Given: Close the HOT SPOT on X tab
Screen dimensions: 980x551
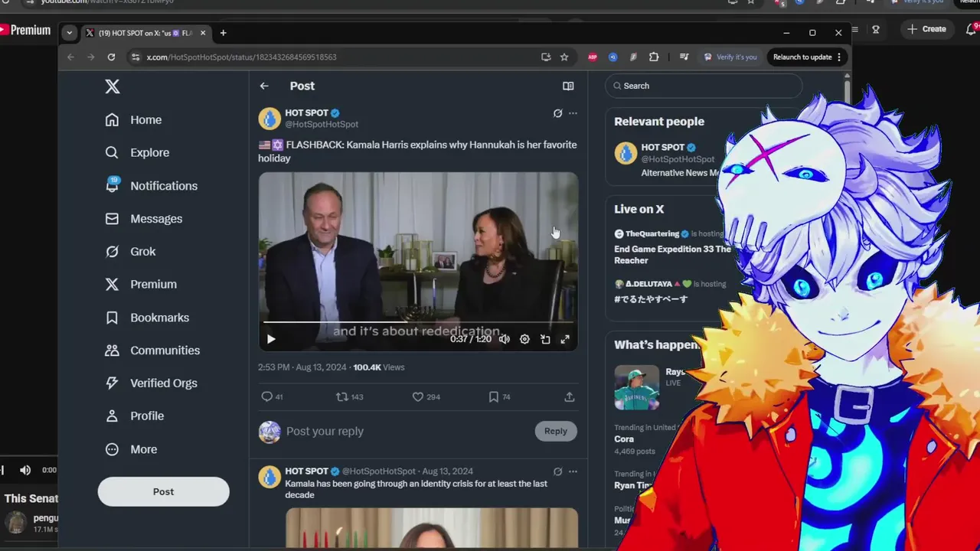Looking at the screenshot, I should pos(203,33).
